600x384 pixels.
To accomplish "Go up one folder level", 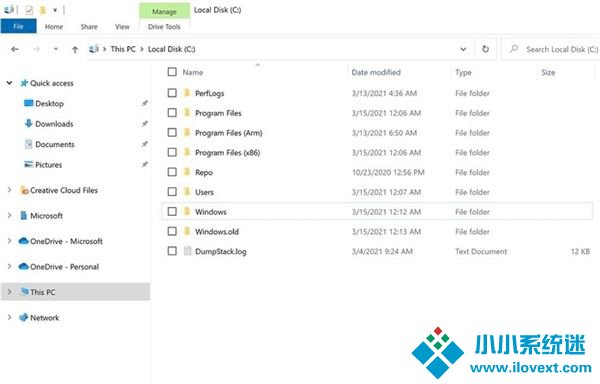I will (75, 49).
